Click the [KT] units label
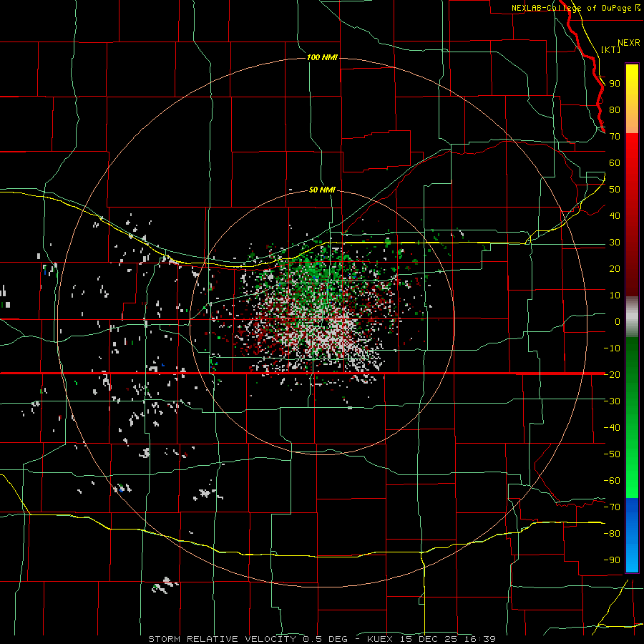 (611, 49)
